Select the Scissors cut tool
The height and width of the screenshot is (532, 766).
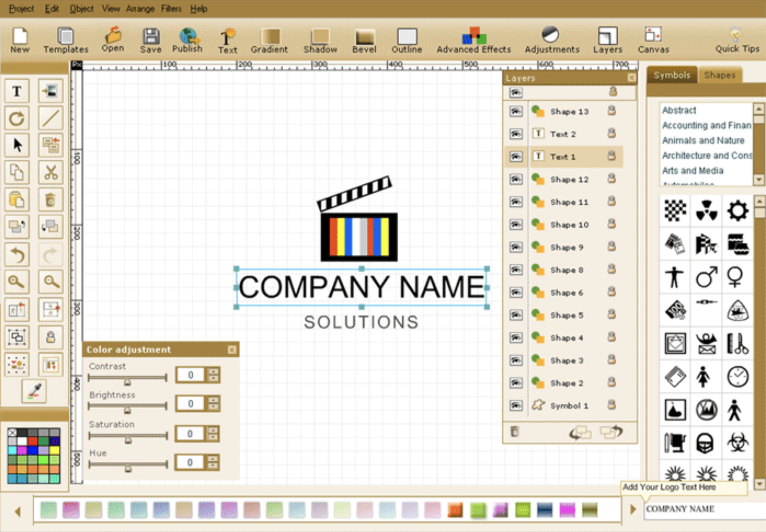point(51,173)
